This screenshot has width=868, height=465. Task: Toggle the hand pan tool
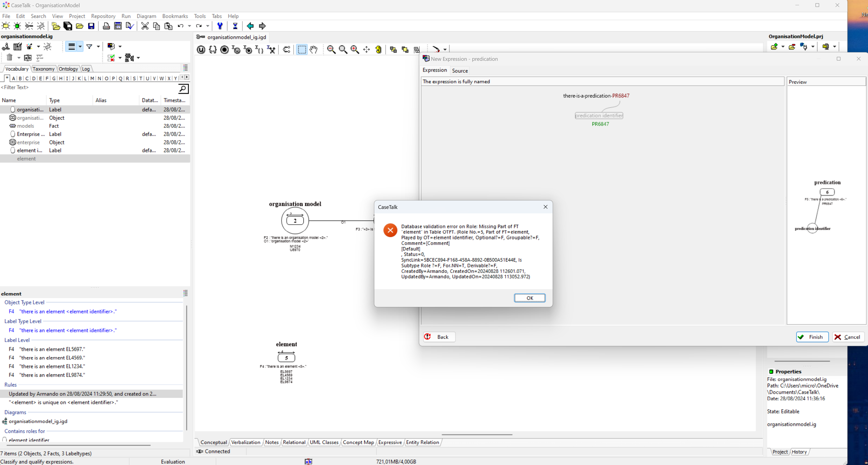pyautogui.click(x=313, y=50)
